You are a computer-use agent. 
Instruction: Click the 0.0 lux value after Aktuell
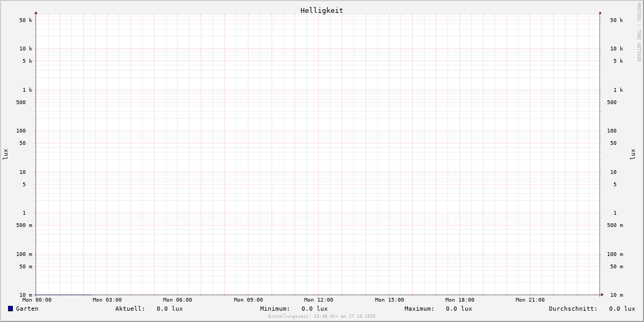pos(170,309)
